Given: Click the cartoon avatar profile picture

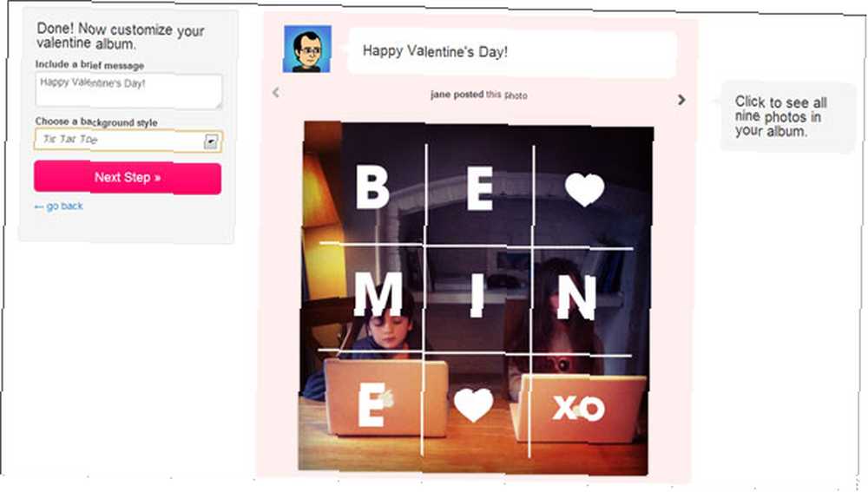Looking at the screenshot, I should click(x=307, y=49).
